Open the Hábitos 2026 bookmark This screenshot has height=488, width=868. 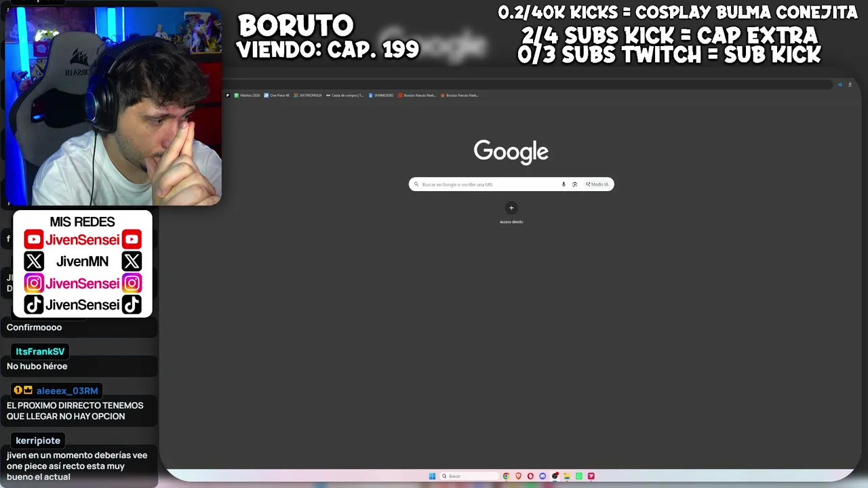pyautogui.click(x=248, y=96)
